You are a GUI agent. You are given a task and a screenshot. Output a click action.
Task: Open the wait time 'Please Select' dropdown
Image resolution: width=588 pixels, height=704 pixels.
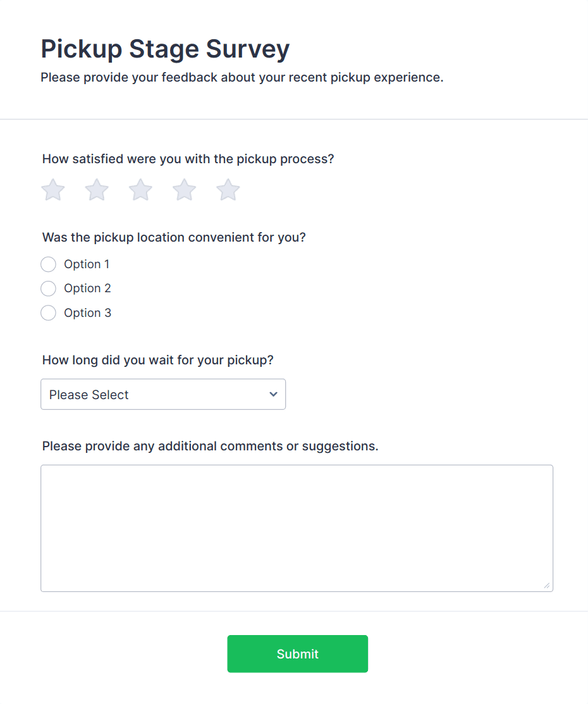[162, 395]
